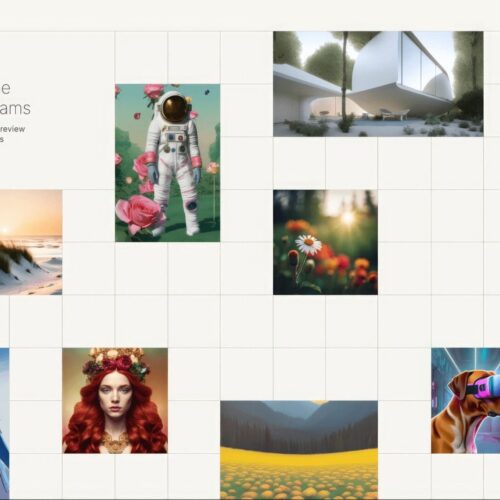The image size is (500, 500).
Task: Open the astronaut among pink roses image
Action: [x=167, y=163]
